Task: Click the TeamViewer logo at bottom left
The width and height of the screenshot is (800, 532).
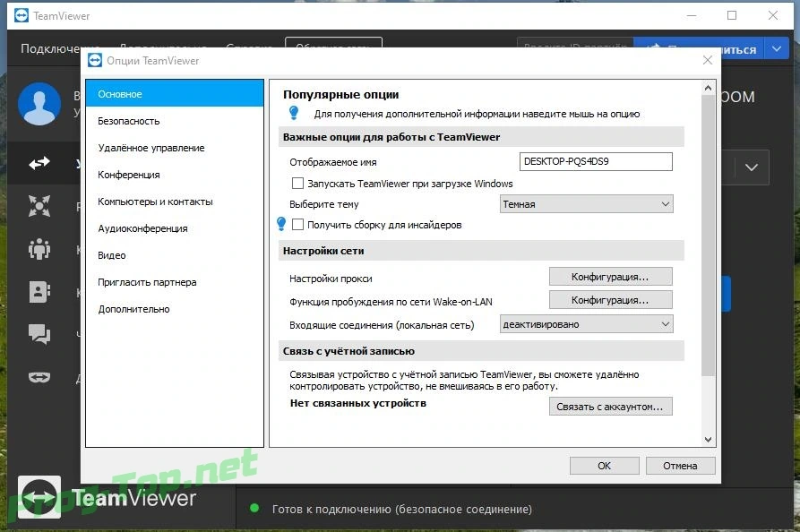Action: (x=39, y=497)
